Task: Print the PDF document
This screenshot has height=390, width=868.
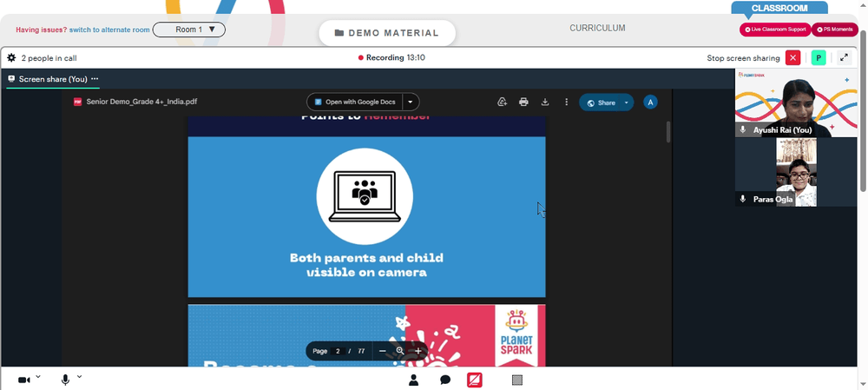Action: tap(523, 102)
